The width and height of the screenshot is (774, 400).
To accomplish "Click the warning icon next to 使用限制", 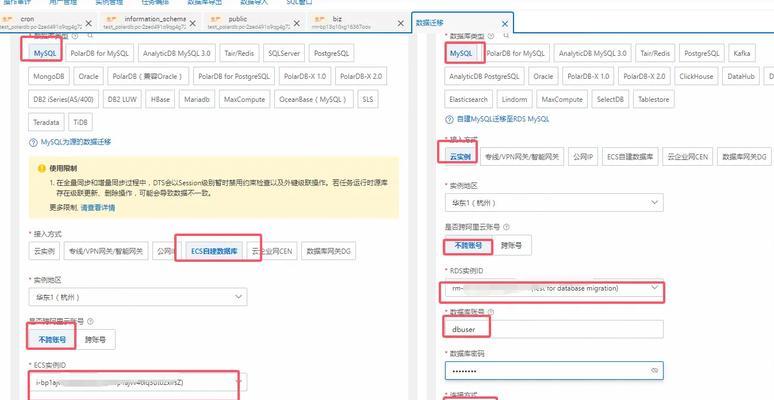I will (42, 168).
